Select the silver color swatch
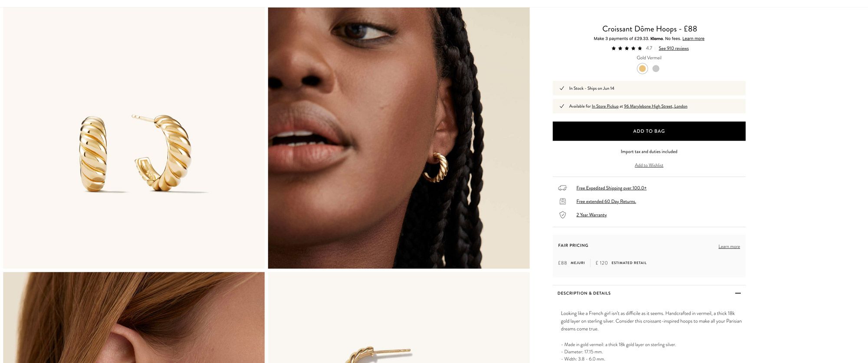The width and height of the screenshot is (868, 363). point(656,69)
